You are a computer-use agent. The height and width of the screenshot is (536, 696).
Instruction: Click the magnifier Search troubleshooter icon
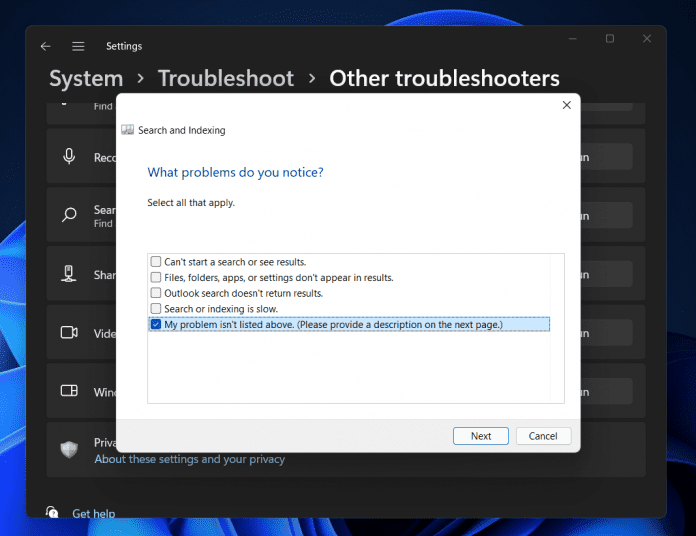click(70, 215)
